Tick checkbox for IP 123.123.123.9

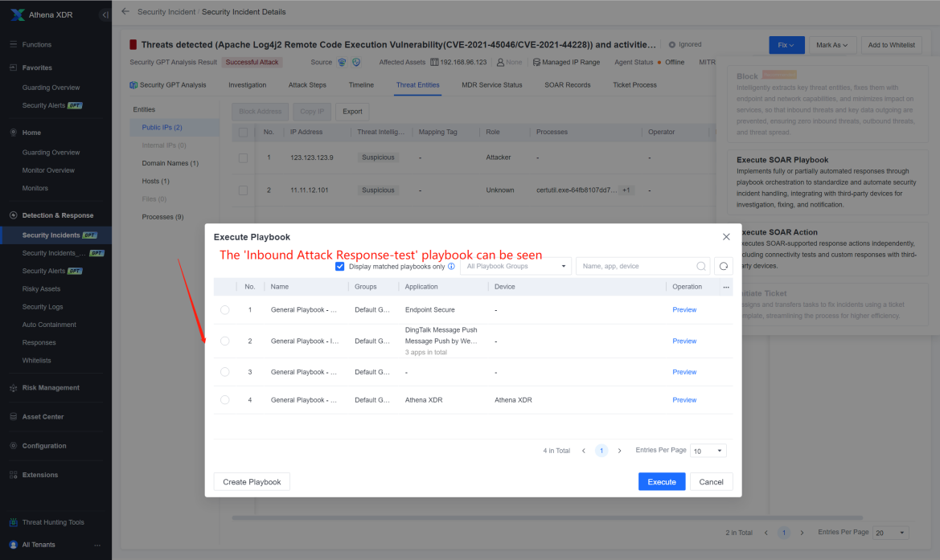coord(243,157)
